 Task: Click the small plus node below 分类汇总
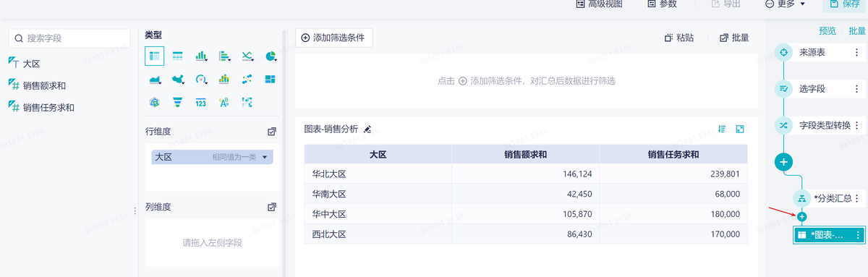tap(801, 217)
